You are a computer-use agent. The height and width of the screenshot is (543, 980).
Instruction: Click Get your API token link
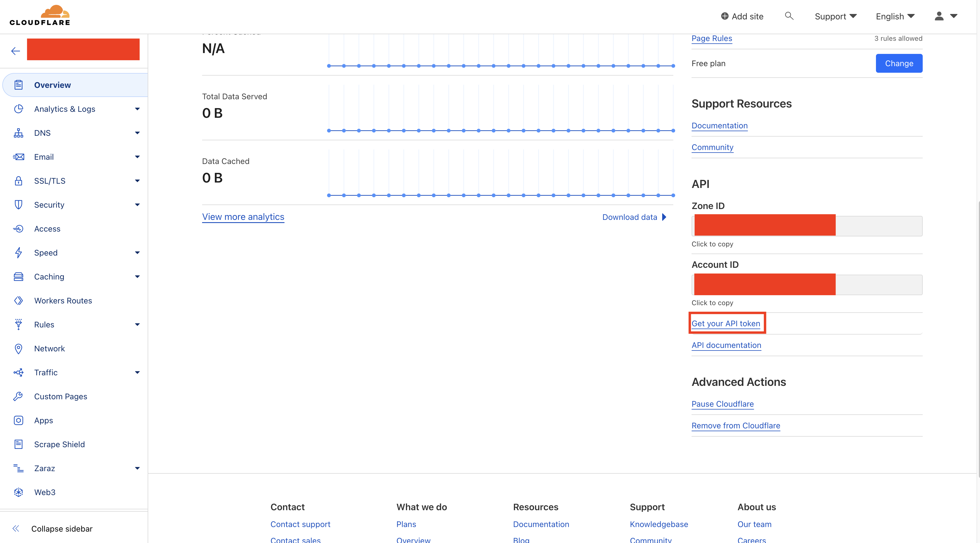click(x=725, y=323)
